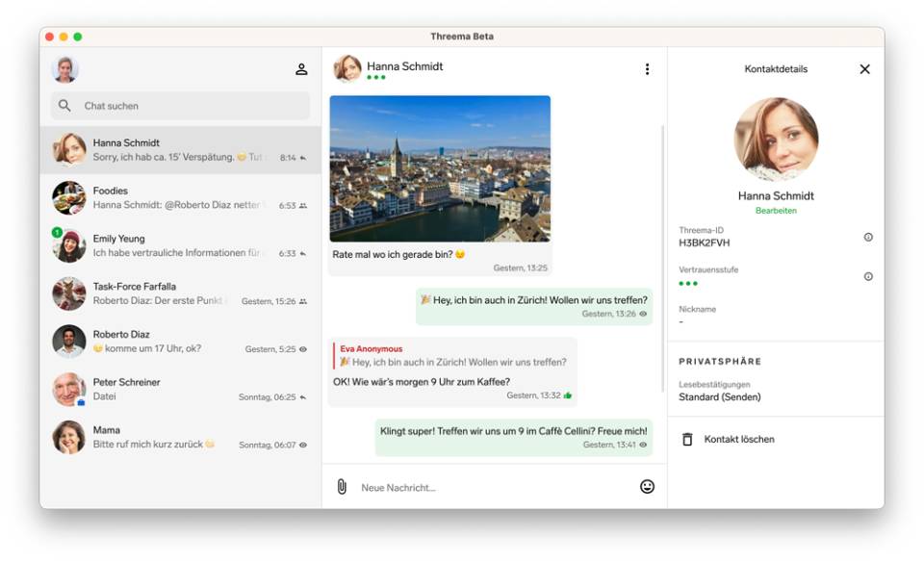Click the large Hanna Schmidt profile picture

coord(776,140)
